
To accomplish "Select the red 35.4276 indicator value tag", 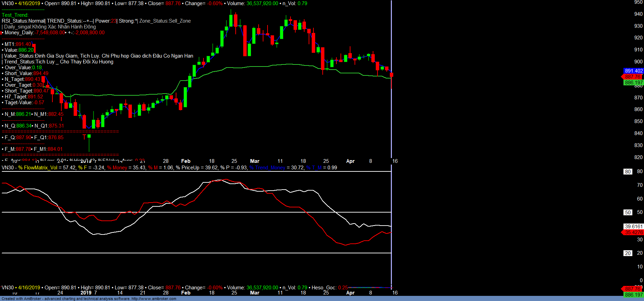I will 633,232.
